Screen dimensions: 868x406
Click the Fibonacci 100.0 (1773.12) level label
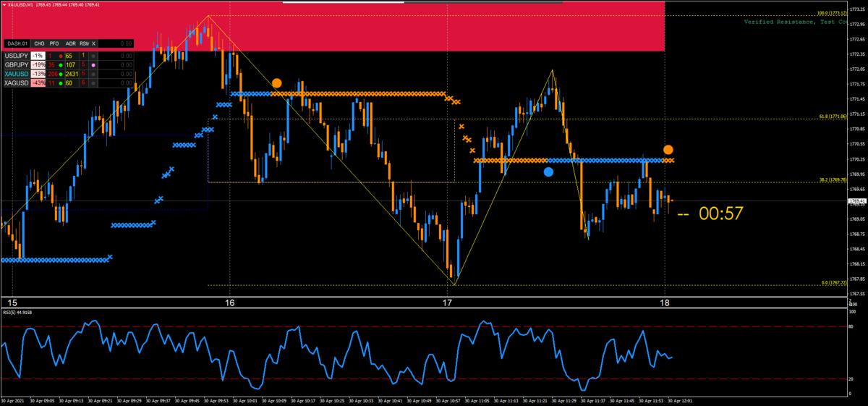tap(832, 12)
